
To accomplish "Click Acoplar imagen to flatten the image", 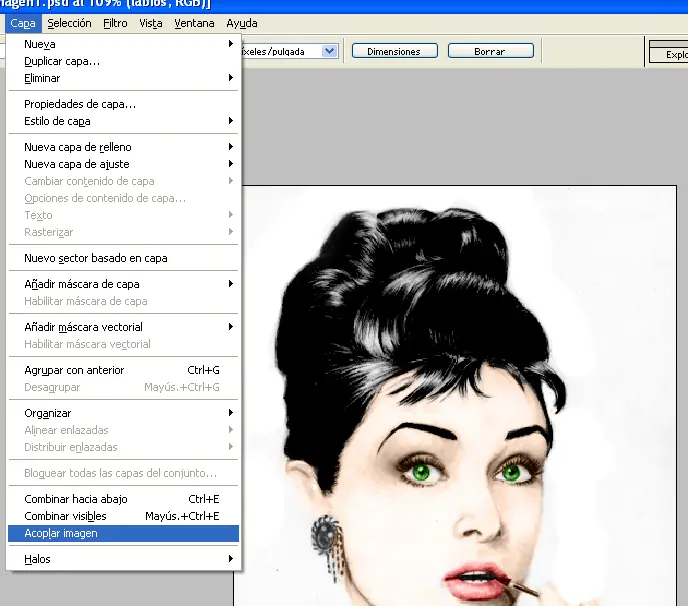I will coord(62,533).
